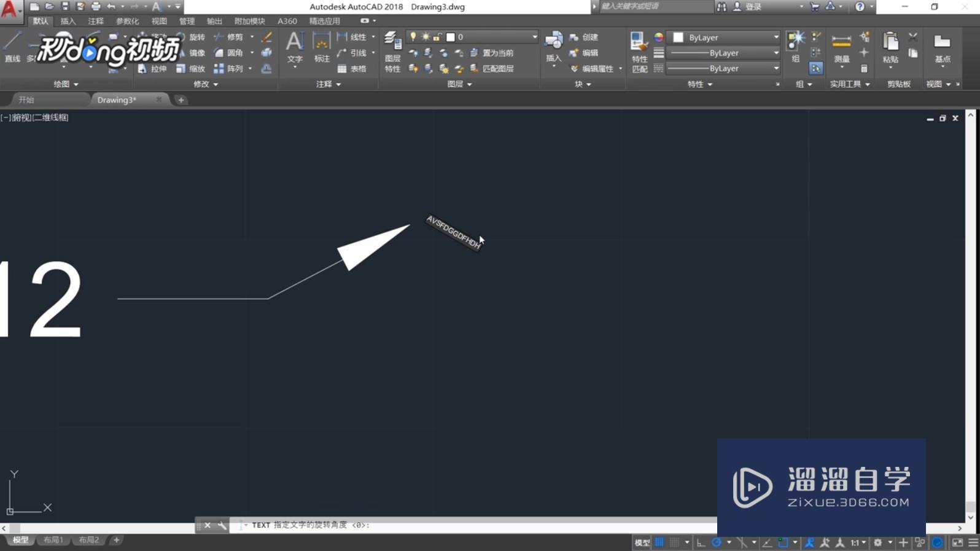Click Create block (创建)

coord(583,37)
